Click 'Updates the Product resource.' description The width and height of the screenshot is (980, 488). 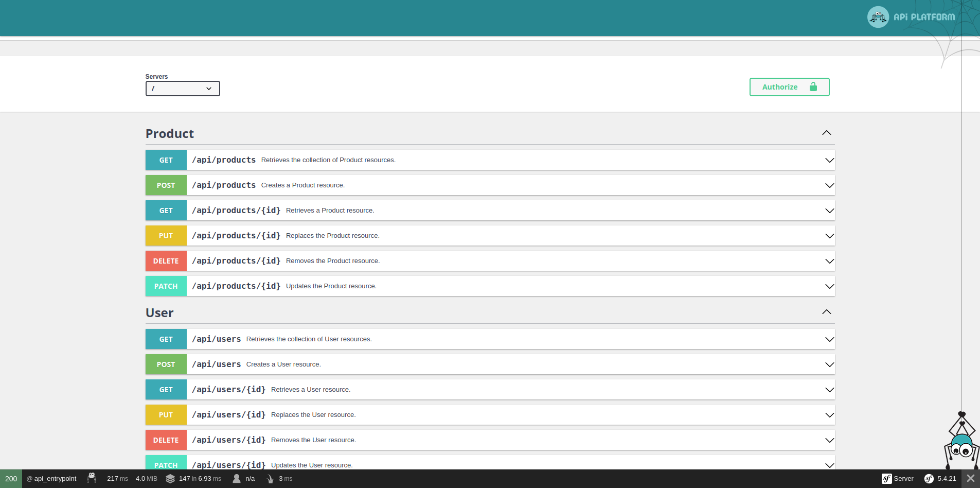(331, 286)
